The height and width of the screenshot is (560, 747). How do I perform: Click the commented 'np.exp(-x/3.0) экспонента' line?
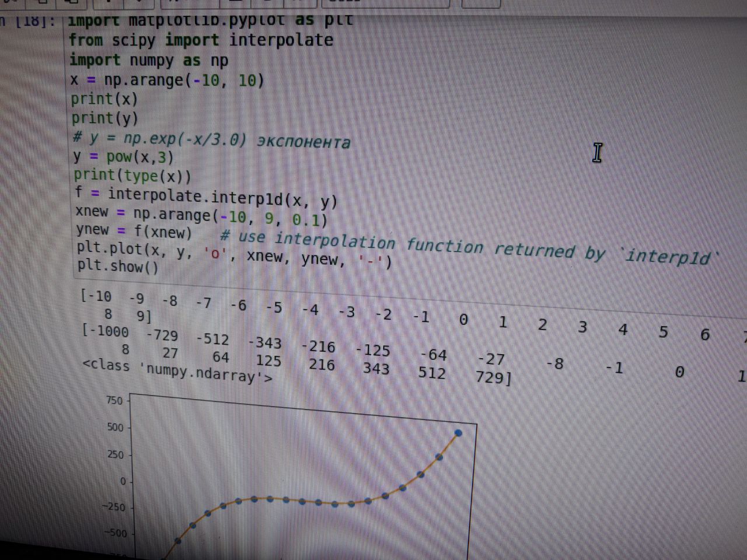click(x=211, y=141)
